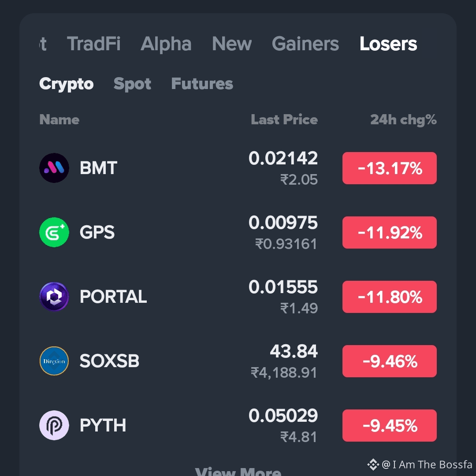Select the Losers tab
476x476 pixels.
388,44
